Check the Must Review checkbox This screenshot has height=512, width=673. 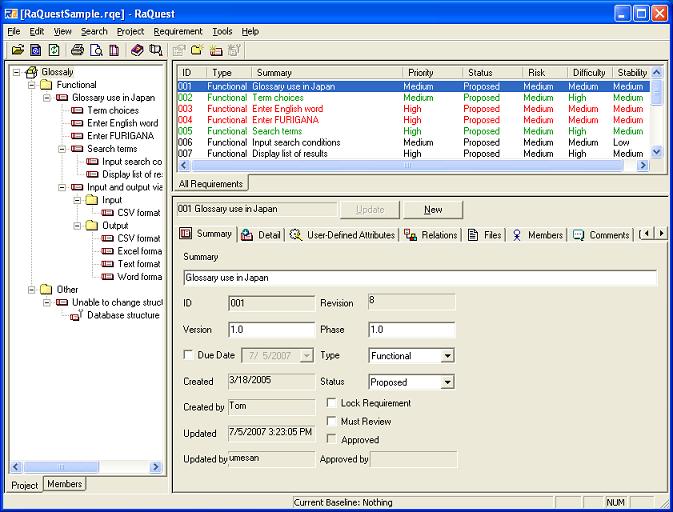point(331,421)
